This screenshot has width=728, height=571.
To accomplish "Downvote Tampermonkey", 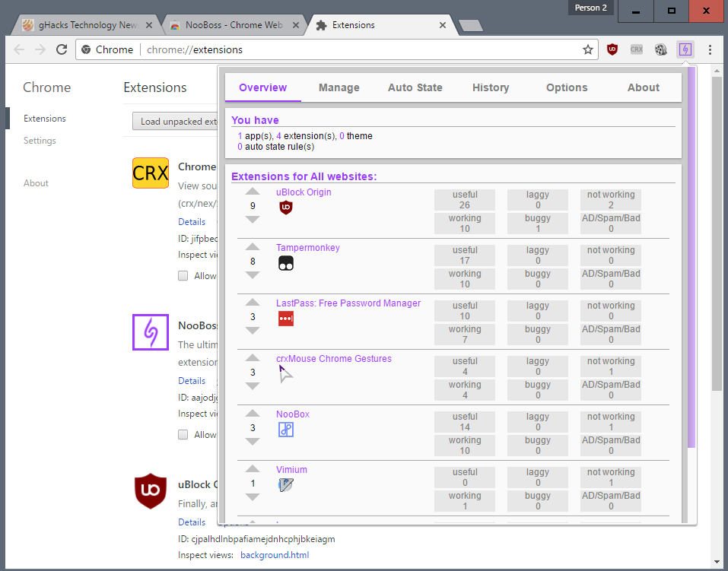I will pyautogui.click(x=253, y=275).
